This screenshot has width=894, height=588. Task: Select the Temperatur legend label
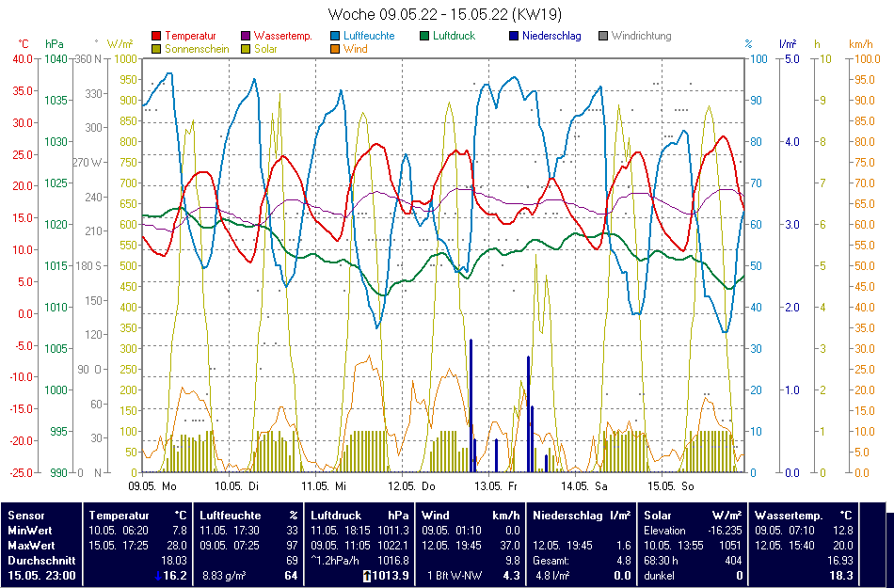tap(190, 36)
